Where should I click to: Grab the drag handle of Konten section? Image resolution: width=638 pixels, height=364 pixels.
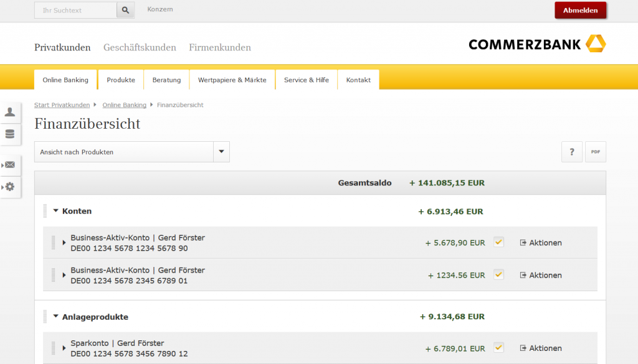coord(45,212)
